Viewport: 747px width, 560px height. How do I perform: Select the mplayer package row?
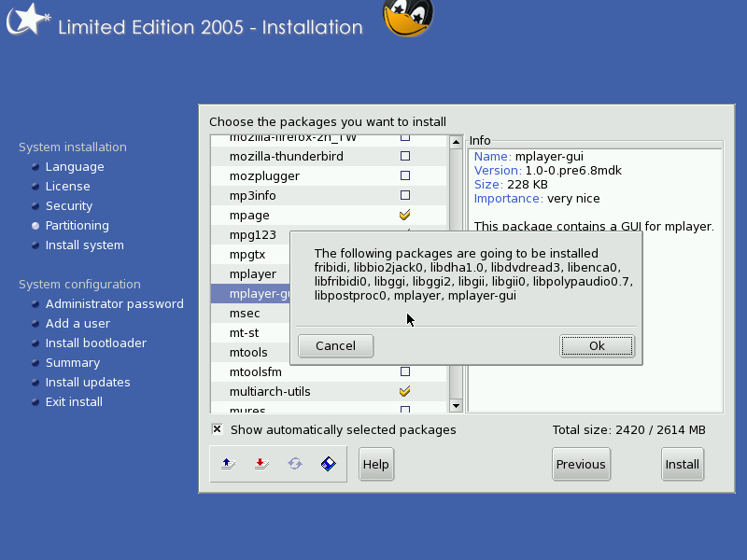tap(250, 273)
